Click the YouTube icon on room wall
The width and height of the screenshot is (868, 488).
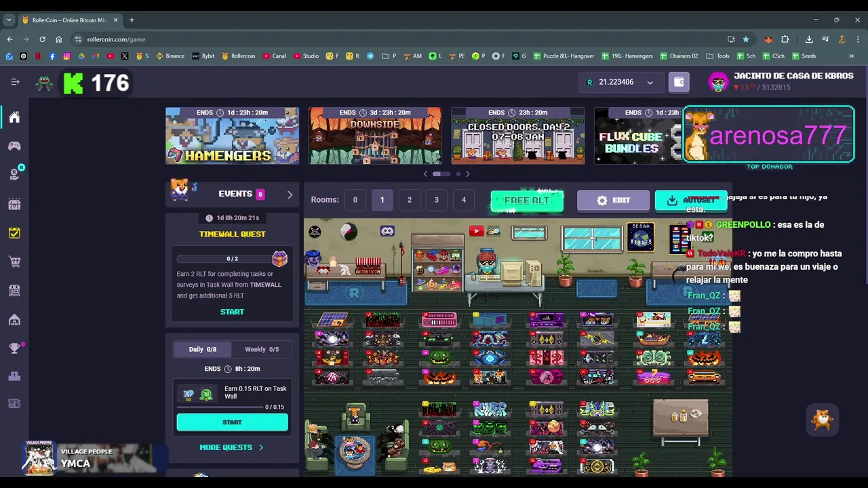pyautogui.click(x=476, y=231)
